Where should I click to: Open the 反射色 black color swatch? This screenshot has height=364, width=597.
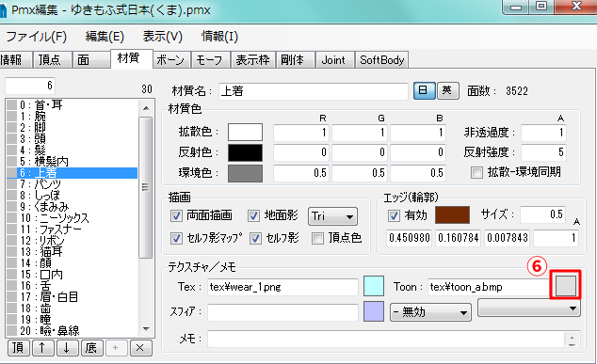click(x=245, y=152)
